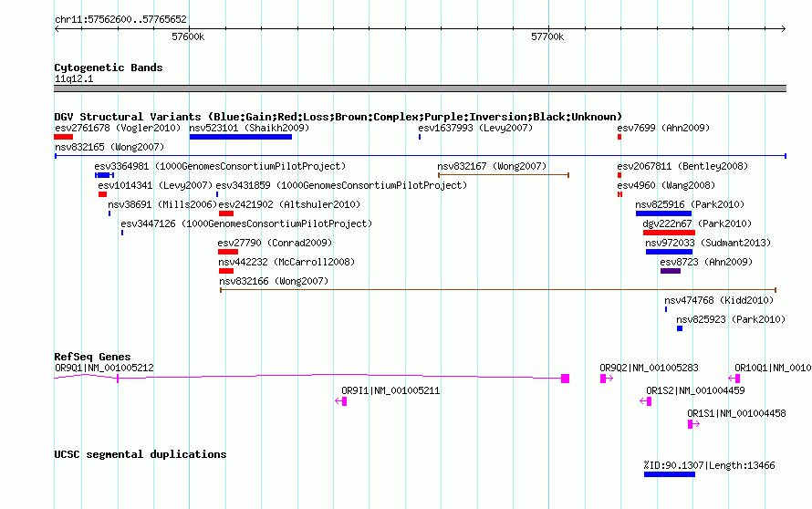
Task: Select the OR1S1 gene arrow glyph
Action: 694,424
